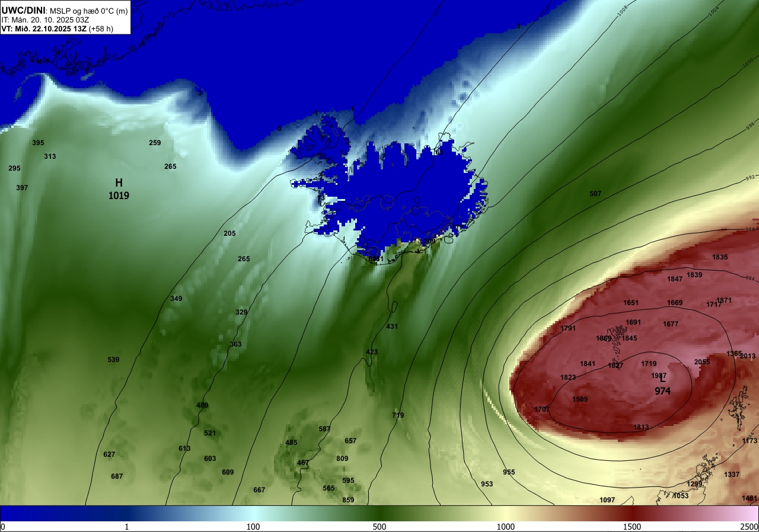Click the height value 609
The height and width of the screenshot is (532, 759).
228,472
